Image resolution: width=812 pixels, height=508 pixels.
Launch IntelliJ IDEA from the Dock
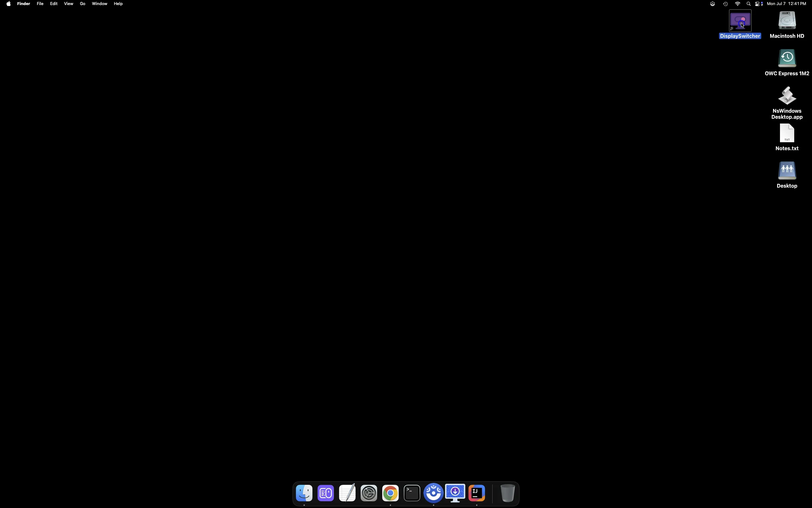click(477, 493)
